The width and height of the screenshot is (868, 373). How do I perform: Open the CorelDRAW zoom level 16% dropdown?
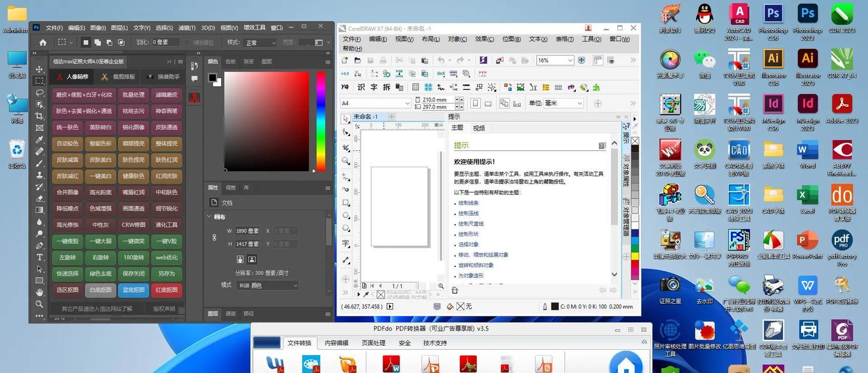[x=570, y=60]
